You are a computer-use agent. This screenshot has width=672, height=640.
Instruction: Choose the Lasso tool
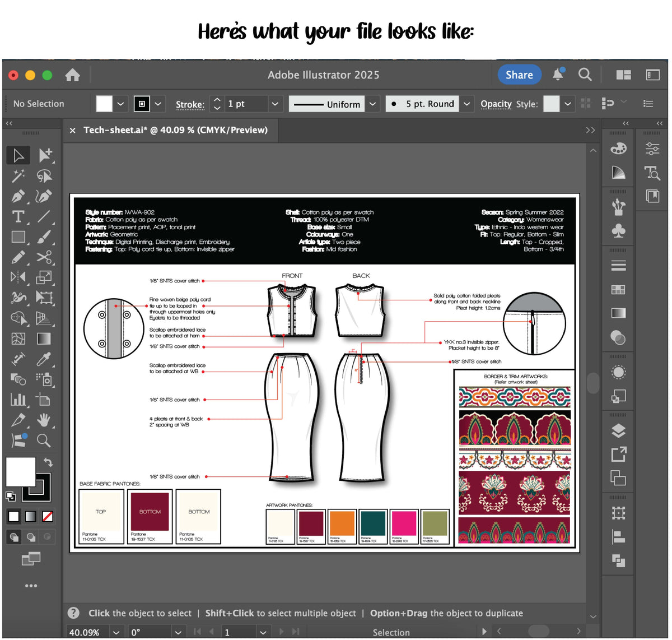44,176
